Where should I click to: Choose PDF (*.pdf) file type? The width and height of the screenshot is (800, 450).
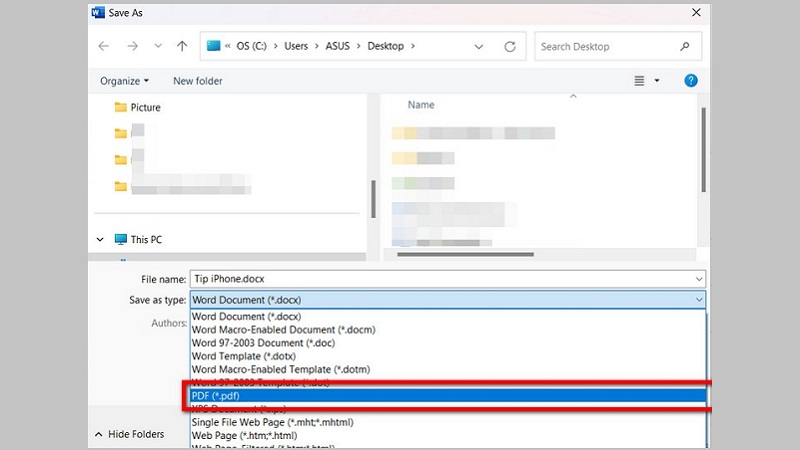coord(448,396)
